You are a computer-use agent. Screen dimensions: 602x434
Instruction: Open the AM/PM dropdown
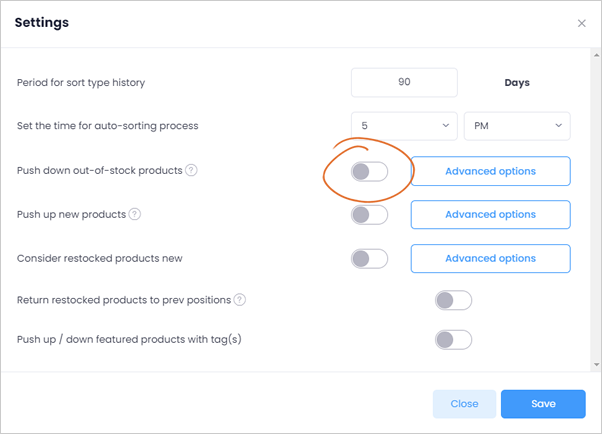(517, 126)
